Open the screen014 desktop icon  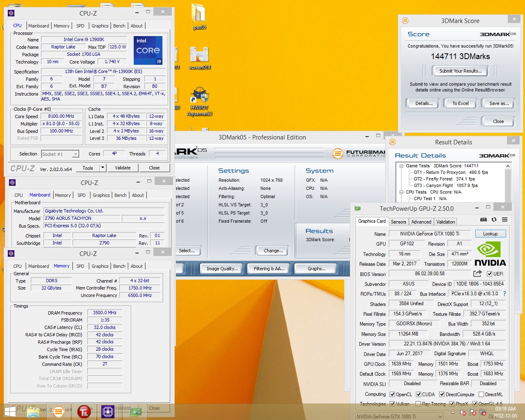point(199,57)
